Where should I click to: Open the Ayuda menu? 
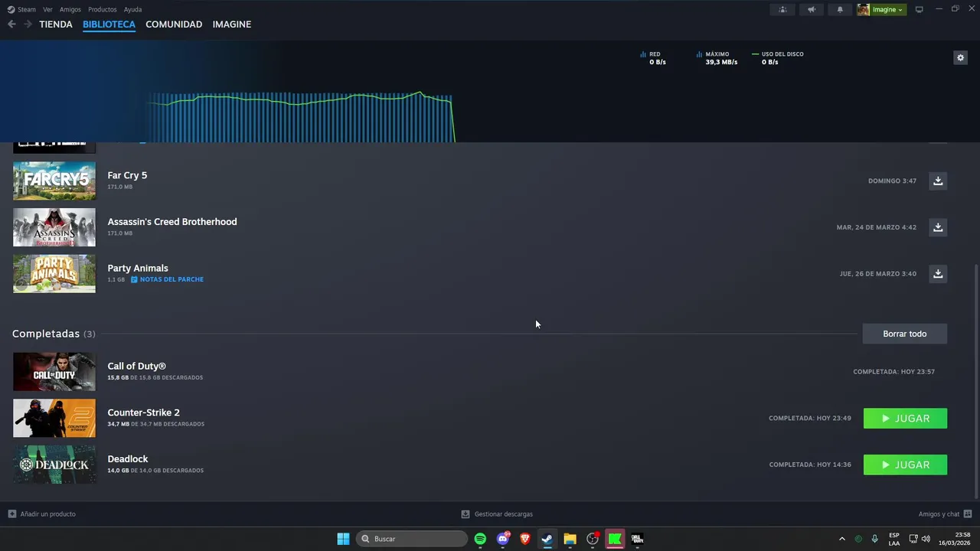pos(132,9)
